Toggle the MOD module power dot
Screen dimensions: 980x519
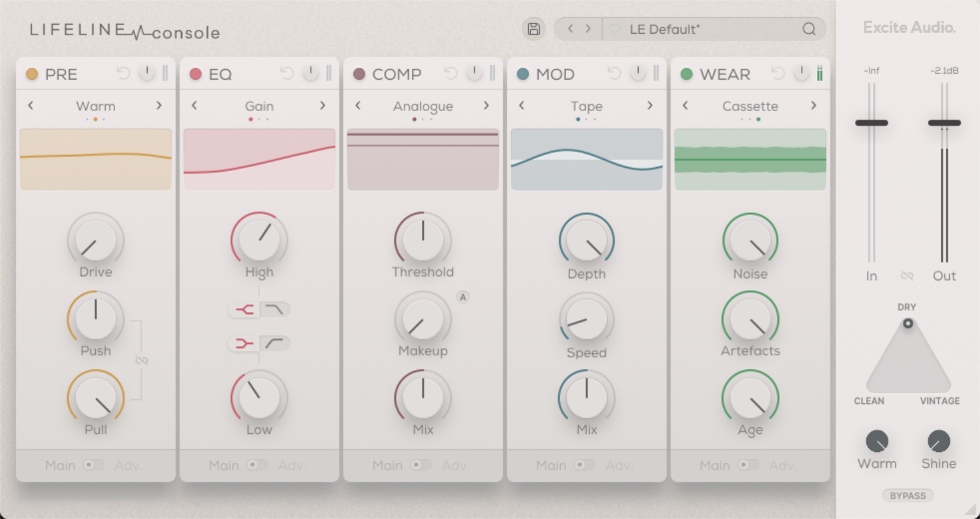click(523, 74)
